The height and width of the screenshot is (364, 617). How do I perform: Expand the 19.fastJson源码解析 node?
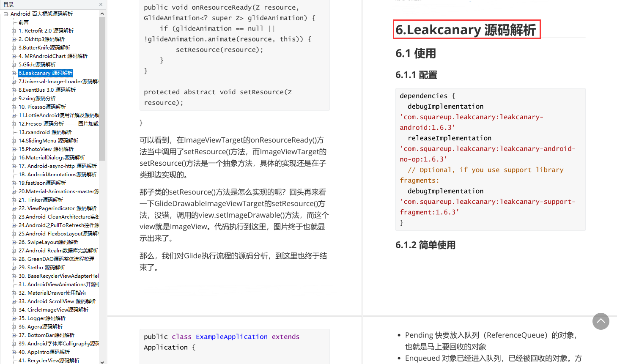coord(14,183)
